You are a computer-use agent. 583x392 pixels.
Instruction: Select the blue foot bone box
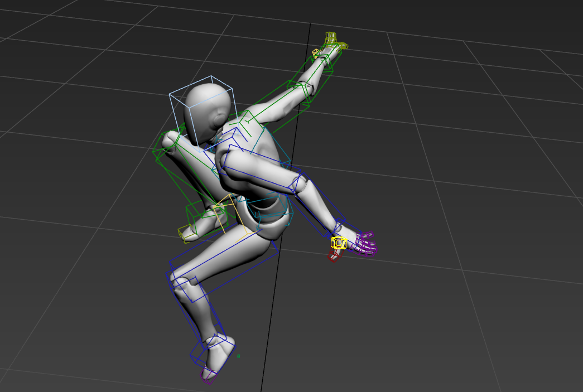coord(213,353)
